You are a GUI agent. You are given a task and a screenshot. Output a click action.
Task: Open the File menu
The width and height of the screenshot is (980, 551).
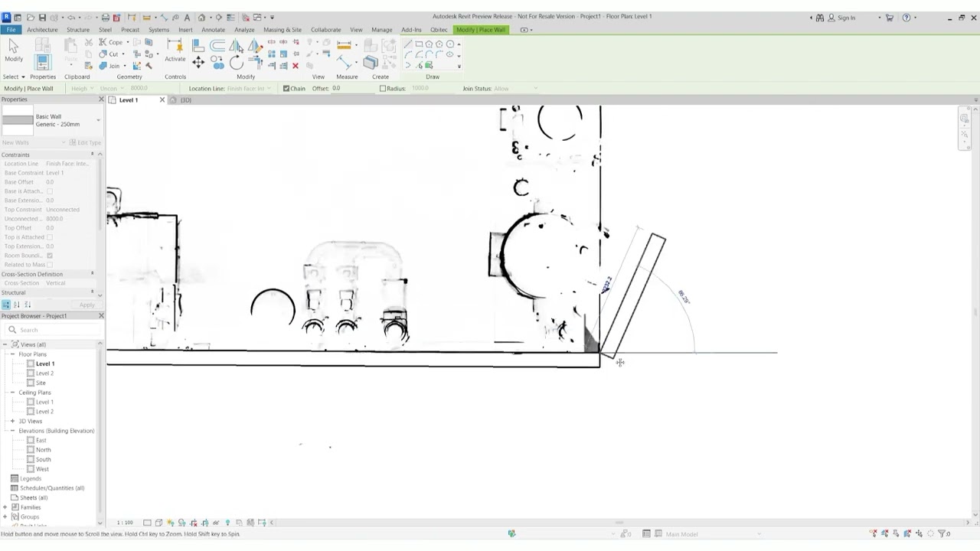(x=11, y=30)
